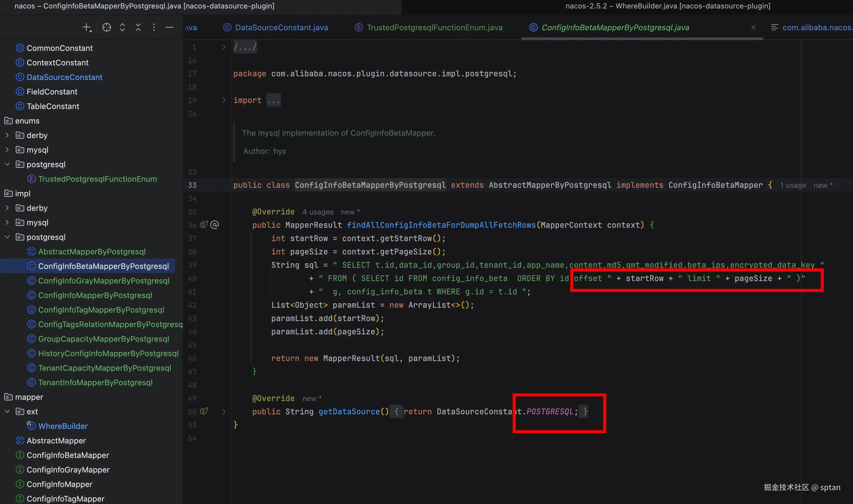Collapse the ext folder in project tree
The image size is (853, 504).
coord(7,411)
